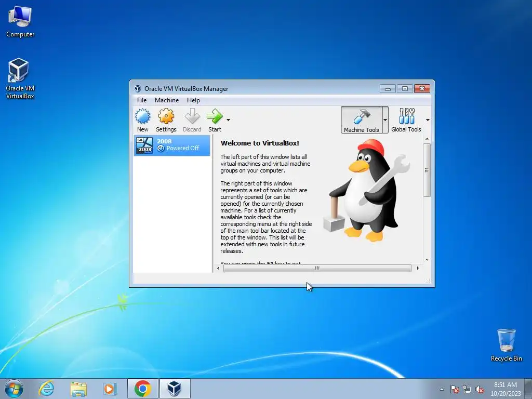Open the Help menu
This screenshot has height=399, width=532.
(193, 100)
